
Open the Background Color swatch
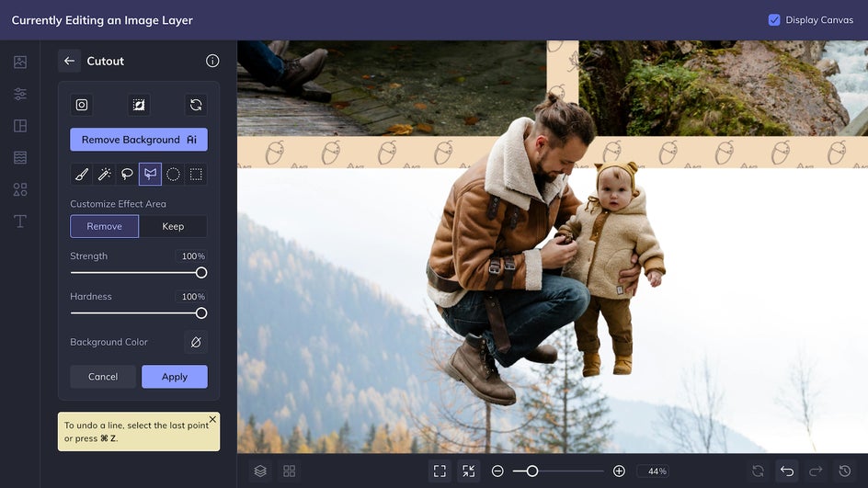196,342
